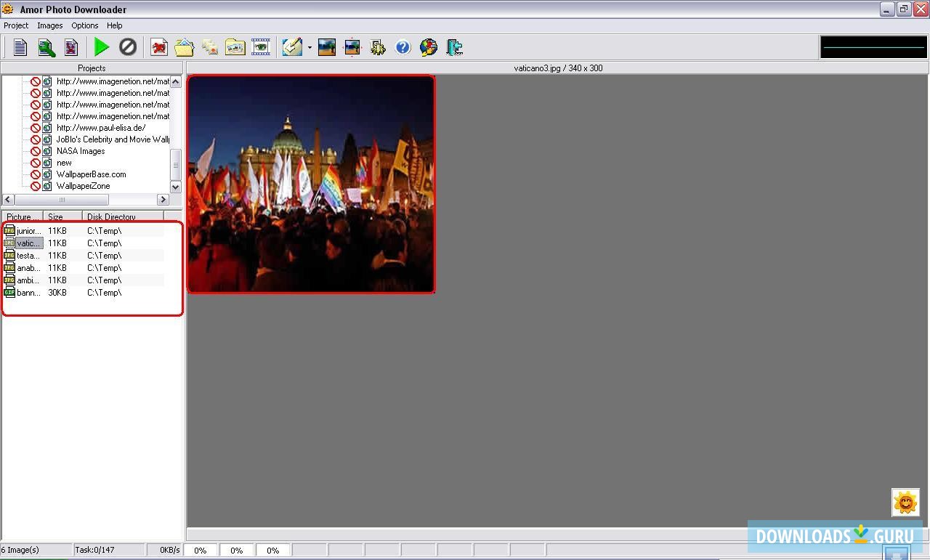This screenshot has width=930, height=560.
Task: Click the movie clips filter icon
Action: (261, 47)
